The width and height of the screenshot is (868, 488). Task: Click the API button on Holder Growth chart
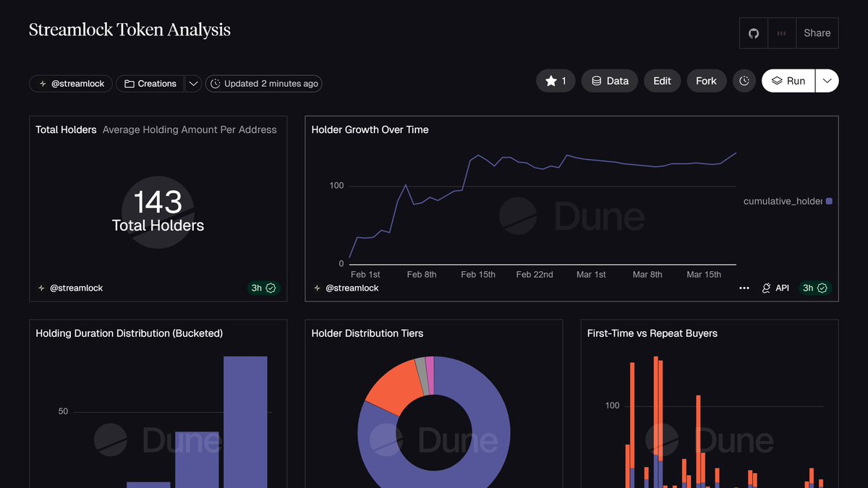click(x=775, y=288)
